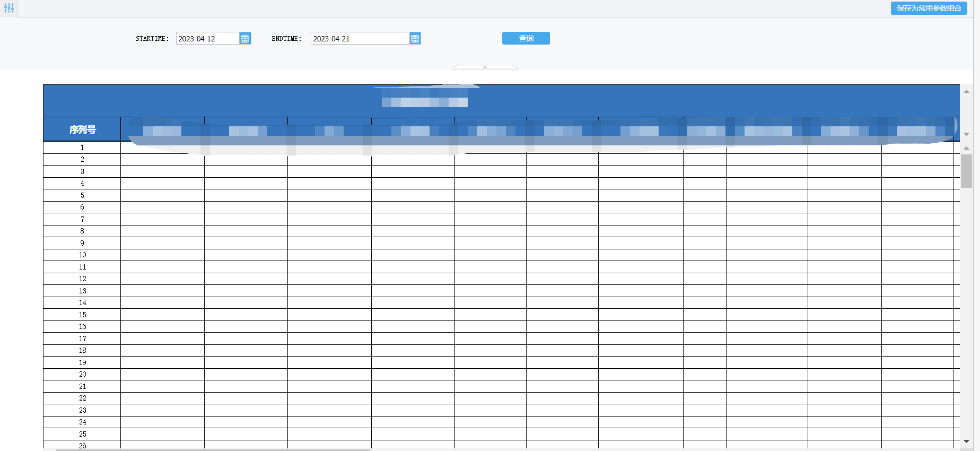Select sequence number 11 cell

pos(82,267)
